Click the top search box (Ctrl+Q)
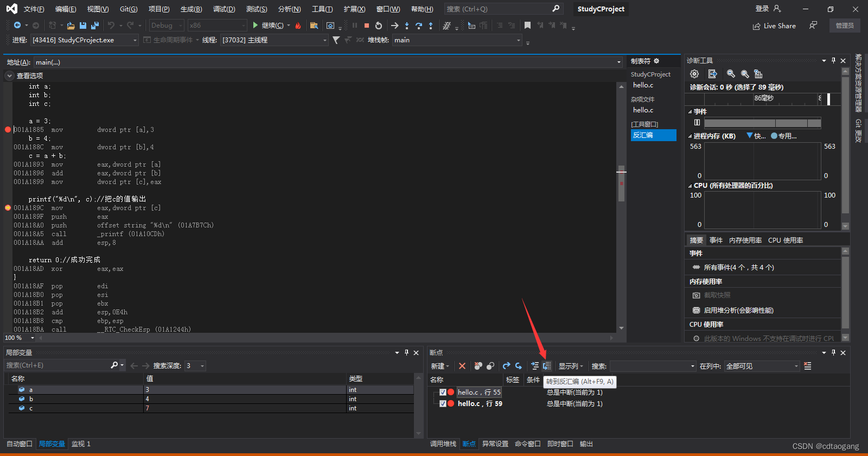Viewport: 868px width, 456px height. point(503,9)
